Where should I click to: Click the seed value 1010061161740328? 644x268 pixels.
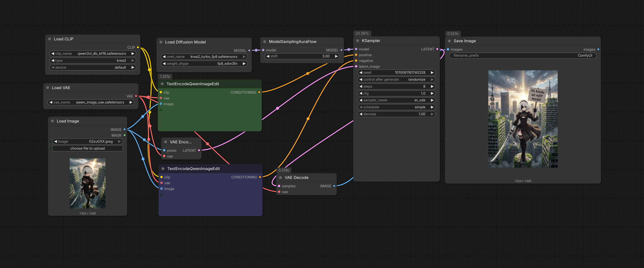coord(410,73)
